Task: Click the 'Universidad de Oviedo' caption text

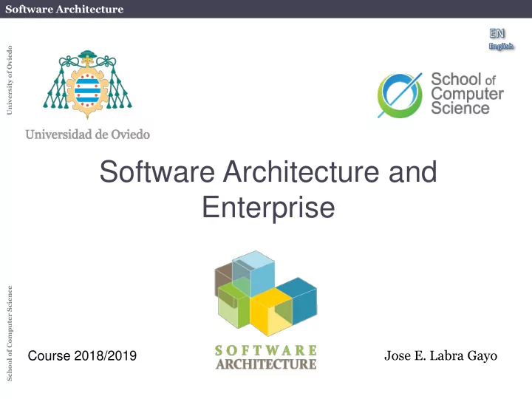Action: pyautogui.click(x=87, y=134)
